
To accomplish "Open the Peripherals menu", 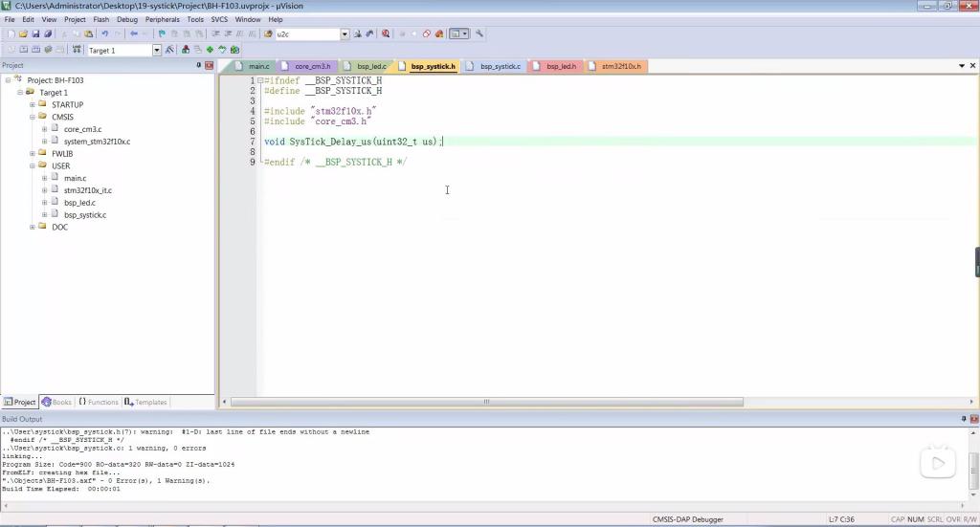I will point(162,19).
